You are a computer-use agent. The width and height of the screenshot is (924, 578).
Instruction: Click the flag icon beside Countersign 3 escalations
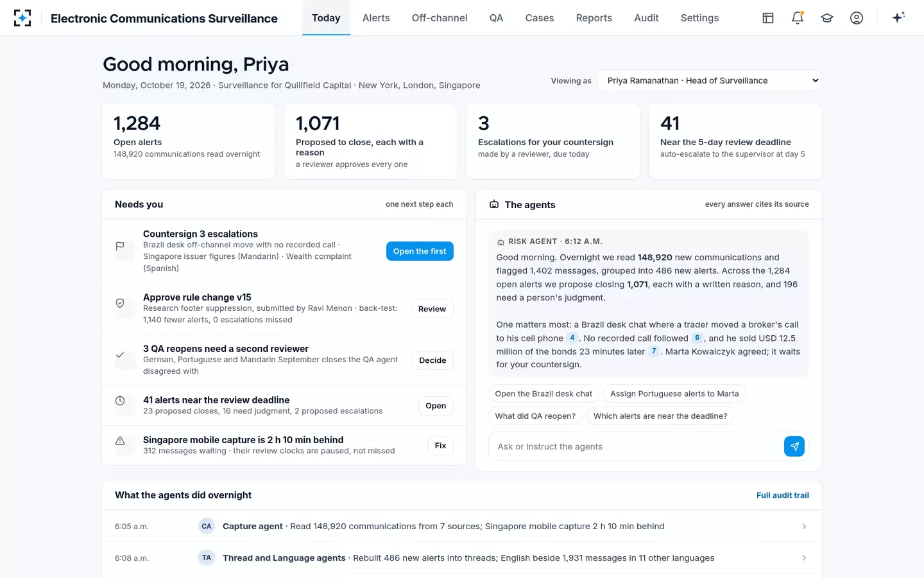pyautogui.click(x=120, y=246)
